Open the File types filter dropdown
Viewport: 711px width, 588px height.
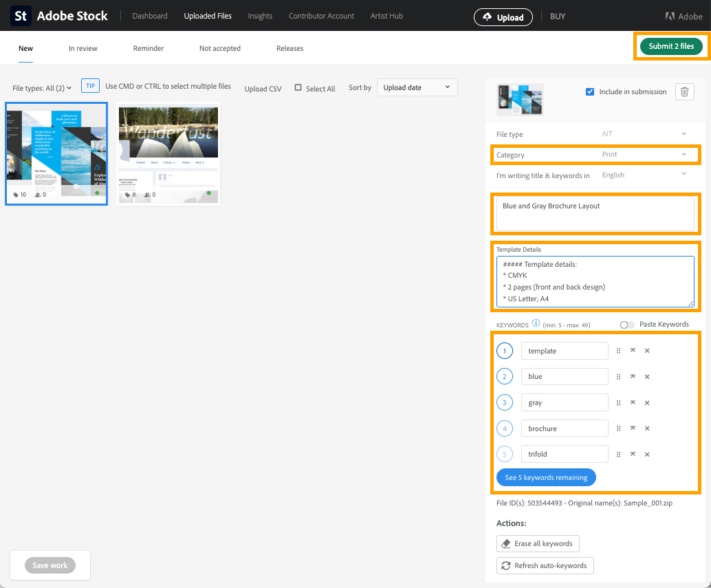coord(42,88)
